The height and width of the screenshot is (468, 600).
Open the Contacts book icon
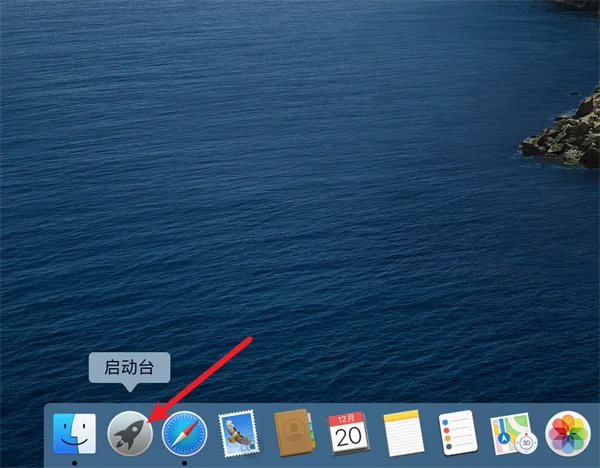[294, 432]
